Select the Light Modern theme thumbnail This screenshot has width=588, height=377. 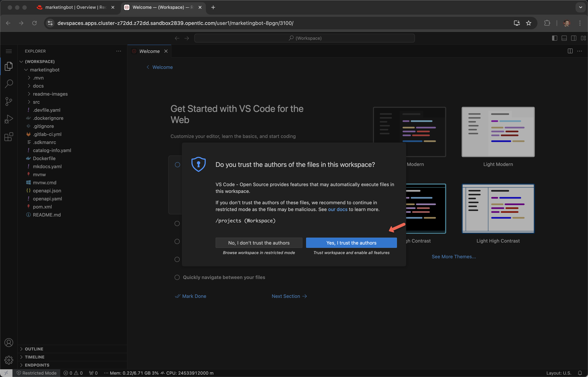[x=498, y=132]
